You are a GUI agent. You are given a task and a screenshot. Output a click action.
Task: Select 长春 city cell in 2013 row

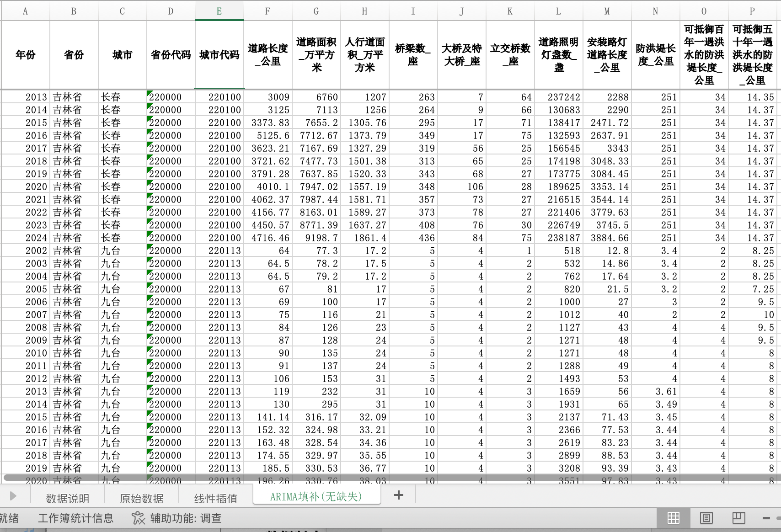pyautogui.click(x=123, y=97)
